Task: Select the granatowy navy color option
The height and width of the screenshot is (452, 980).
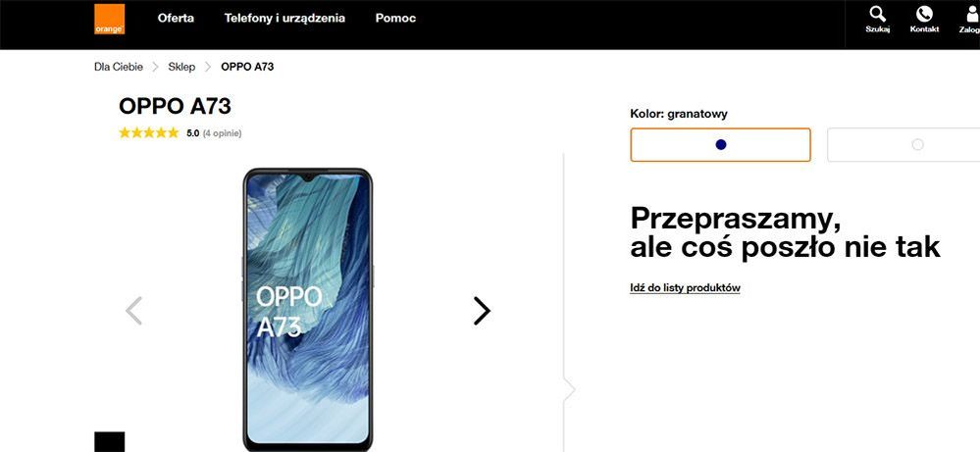Action: point(720,145)
